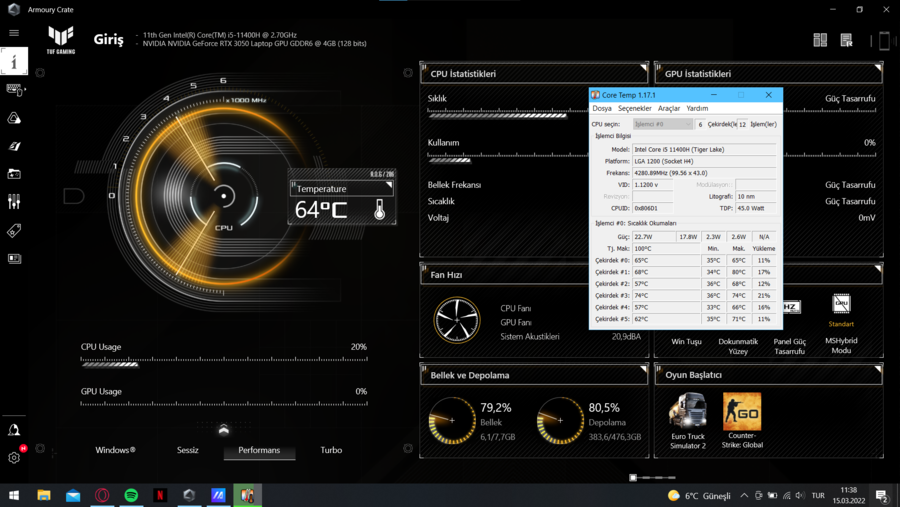Screen dimensions: 900x507
Task: Switch to the list dashboard layout icon
Action: [846, 40]
